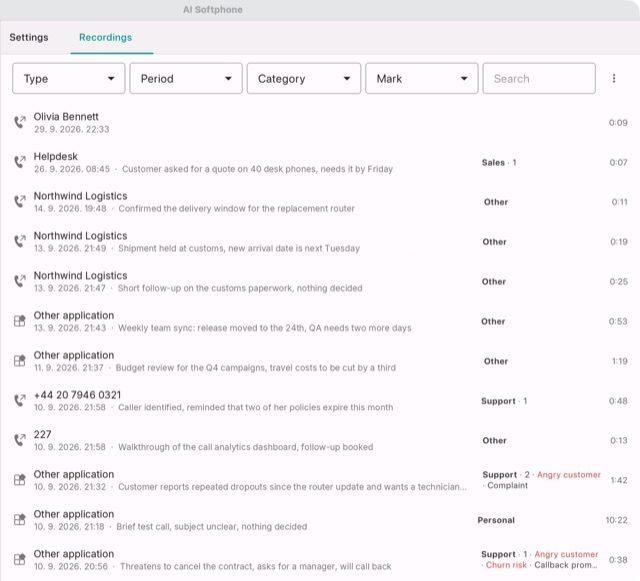Open the Brief test call summary
Image resolution: width=640 pixels, height=581 pixels.
tap(211, 527)
